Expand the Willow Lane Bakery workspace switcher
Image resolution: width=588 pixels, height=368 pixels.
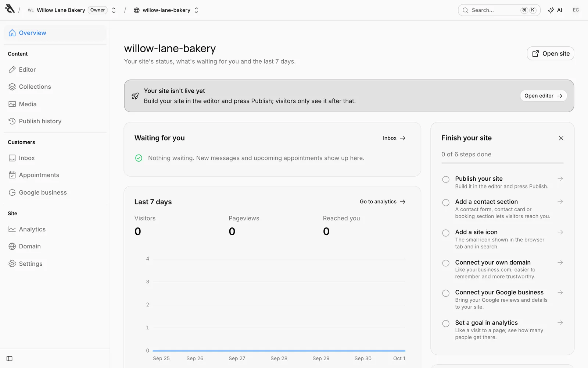point(114,10)
